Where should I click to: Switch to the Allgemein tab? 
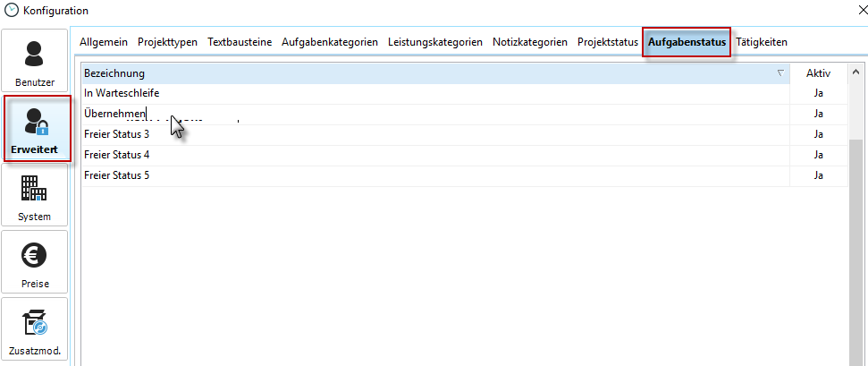[x=104, y=42]
